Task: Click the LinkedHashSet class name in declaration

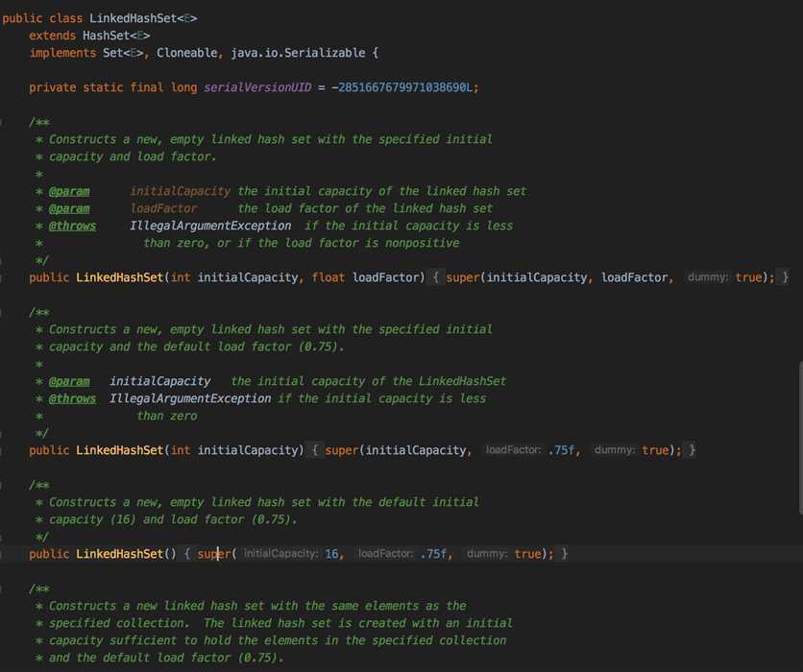Action: click(133, 18)
